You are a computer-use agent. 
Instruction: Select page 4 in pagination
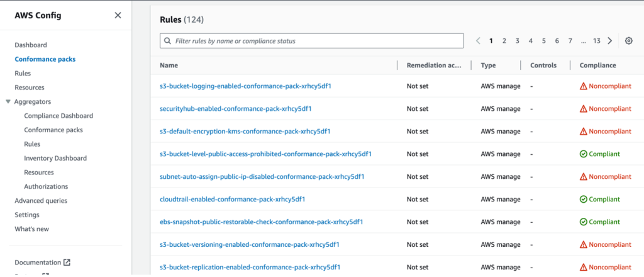(531, 41)
